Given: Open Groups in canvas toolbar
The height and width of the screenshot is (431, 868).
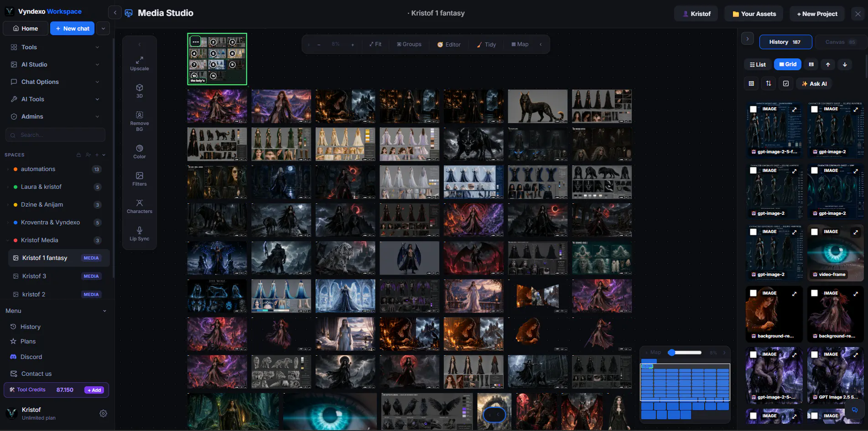Looking at the screenshot, I should pos(409,44).
